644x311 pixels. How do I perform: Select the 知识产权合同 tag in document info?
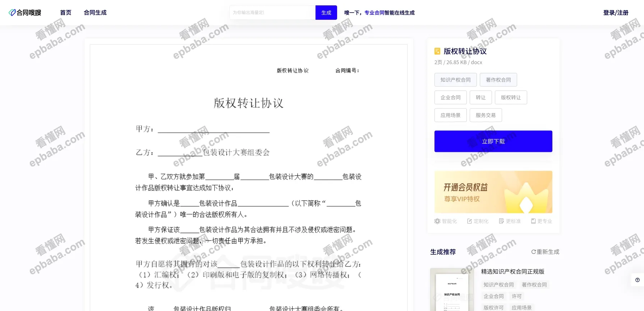coord(456,80)
